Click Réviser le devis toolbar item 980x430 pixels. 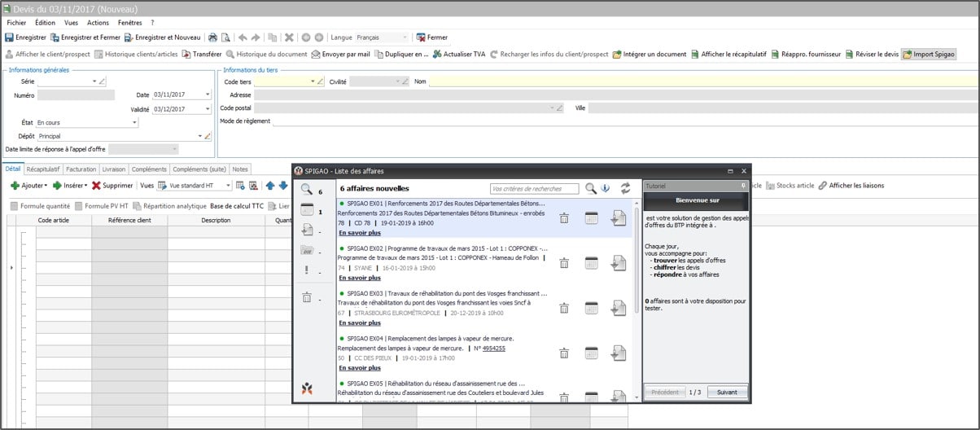[x=872, y=55]
